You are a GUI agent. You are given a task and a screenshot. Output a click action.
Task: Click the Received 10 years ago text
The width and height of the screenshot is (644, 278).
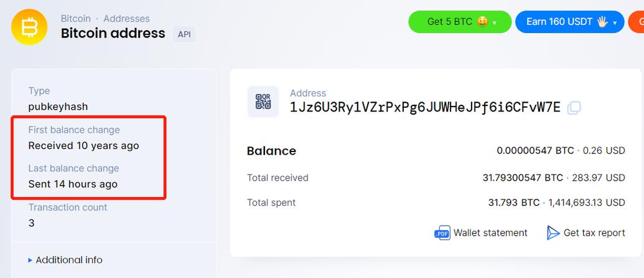(x=83, y=146)
